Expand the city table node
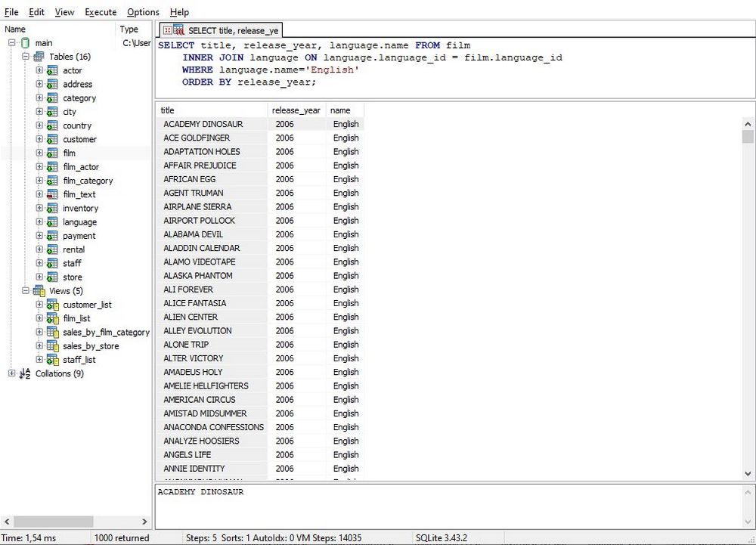Viewport: 756px width, 545px height. tap(39, 112)
